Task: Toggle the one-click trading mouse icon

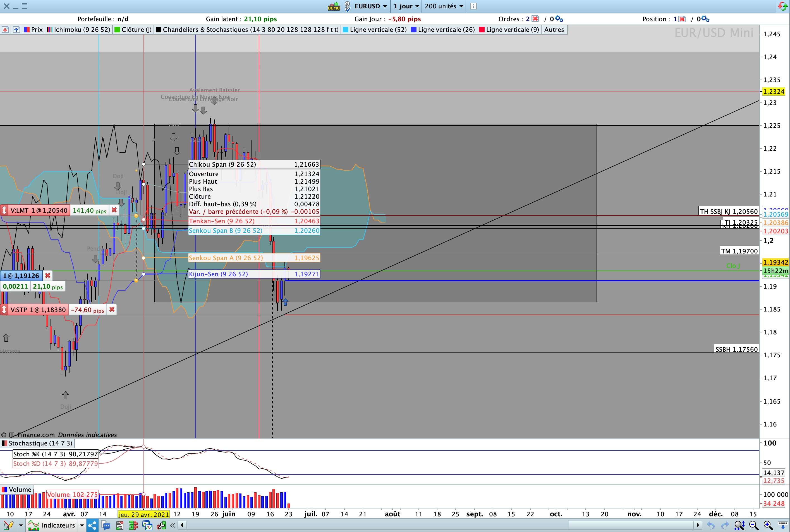Action: pyautogui.click(x=347, y=6)
